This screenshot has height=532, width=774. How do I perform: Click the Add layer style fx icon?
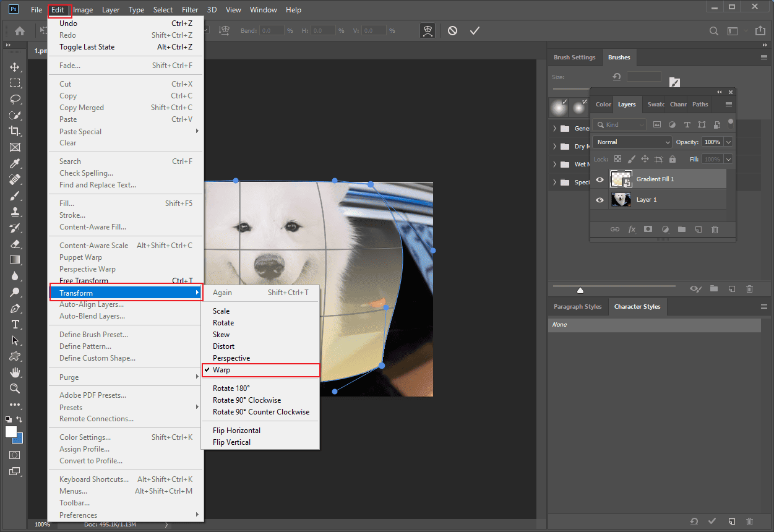click(632, 229)
